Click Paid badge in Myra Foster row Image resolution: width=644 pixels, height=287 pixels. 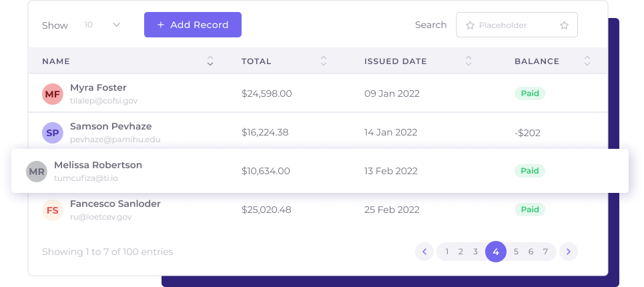[530, 94]
